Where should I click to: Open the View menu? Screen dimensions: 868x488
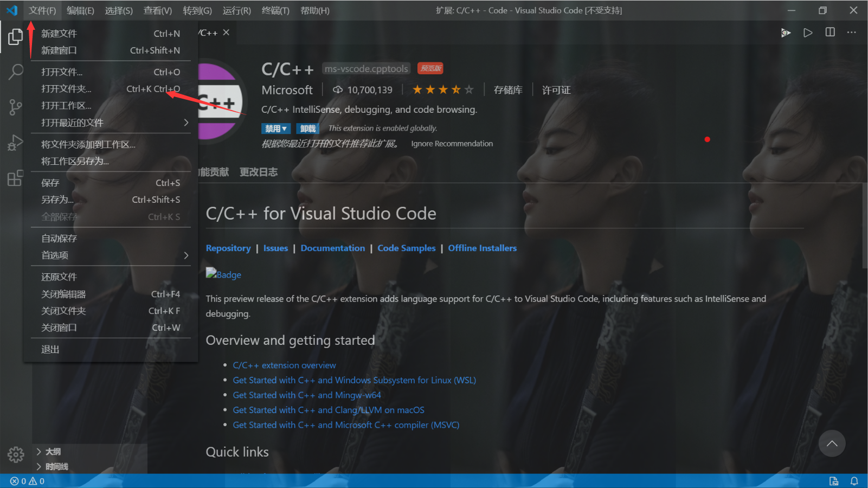coord(158,10)
